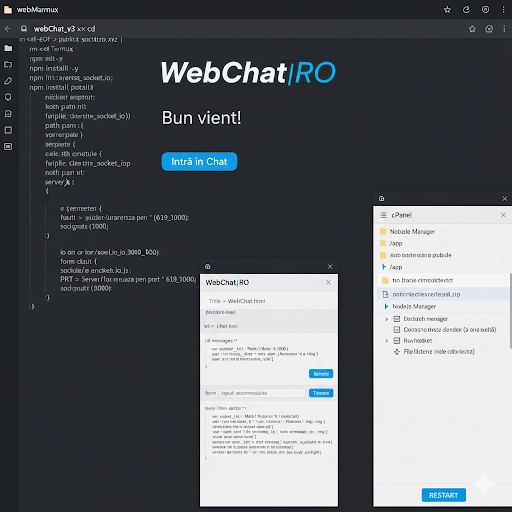
Task: Select the pencil-like icon in the left sidebar
Action: tap(8, 81)
